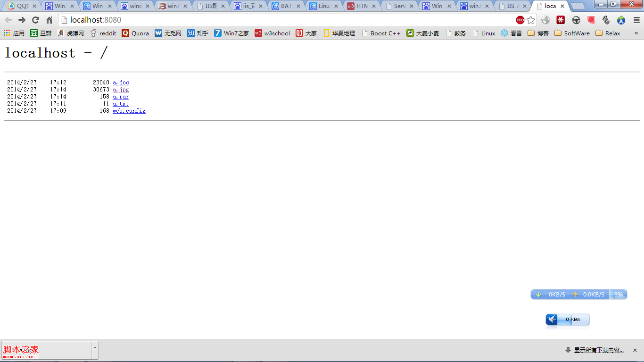Click the "localhost - /" page heading
Image resolution: width=644 pixels, height=362 pixels.
tap(56, 53)
